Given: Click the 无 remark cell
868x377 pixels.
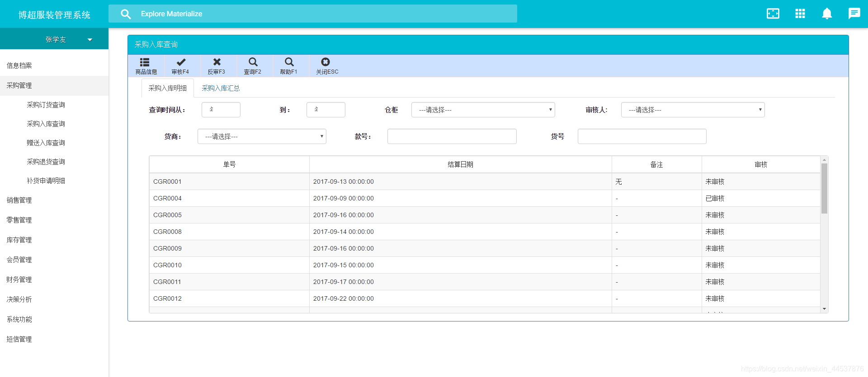Looking at the screenshot, I should tap(656, 182).
